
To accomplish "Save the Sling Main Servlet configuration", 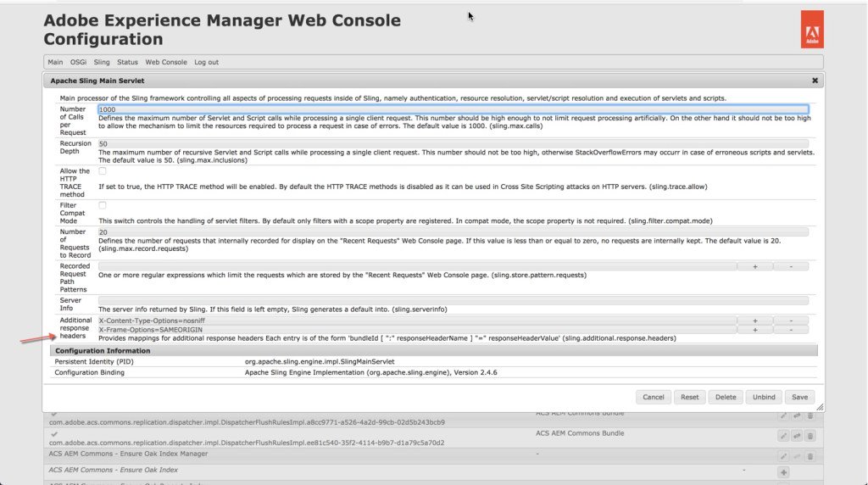I will (x=800, y=397).
